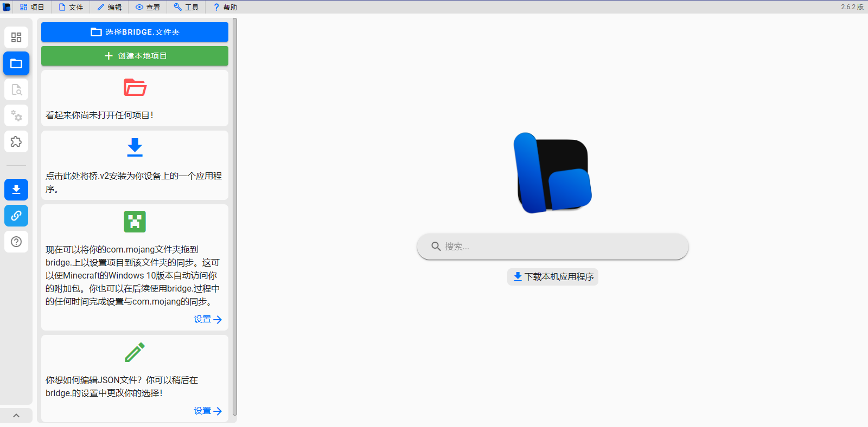Image resolution: width=868 pixels, height=427 pixels.
Task: Open the 项目 menu
Action: pos(32,7)
